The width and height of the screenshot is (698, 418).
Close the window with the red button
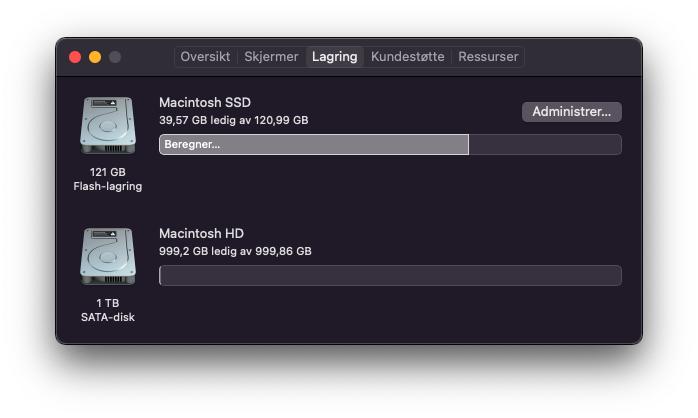click(75, 57)
